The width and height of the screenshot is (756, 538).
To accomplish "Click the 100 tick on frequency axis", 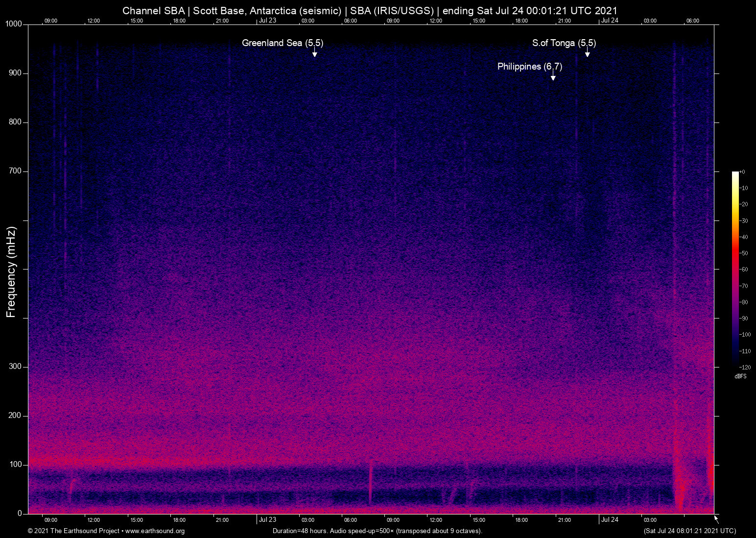I will 16,465.
